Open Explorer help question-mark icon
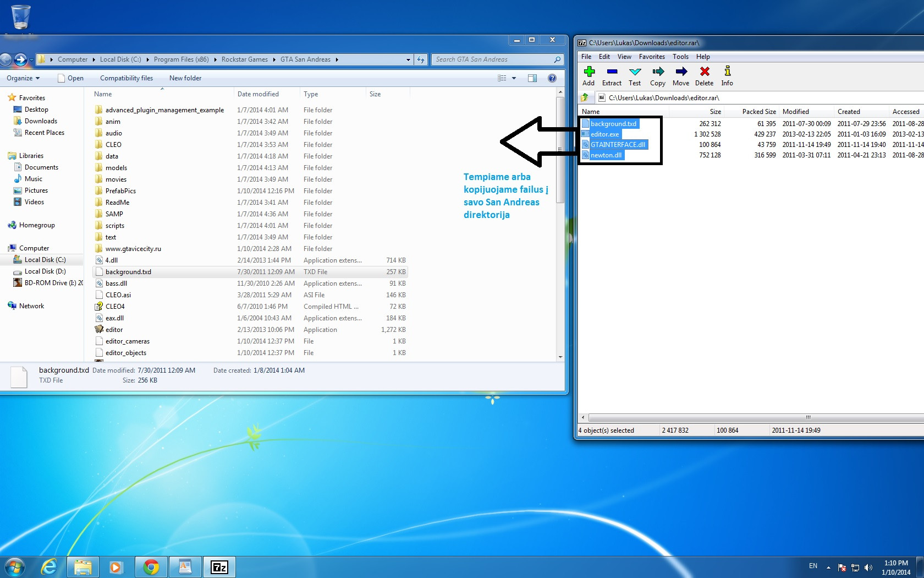 [x=552, y=78]
